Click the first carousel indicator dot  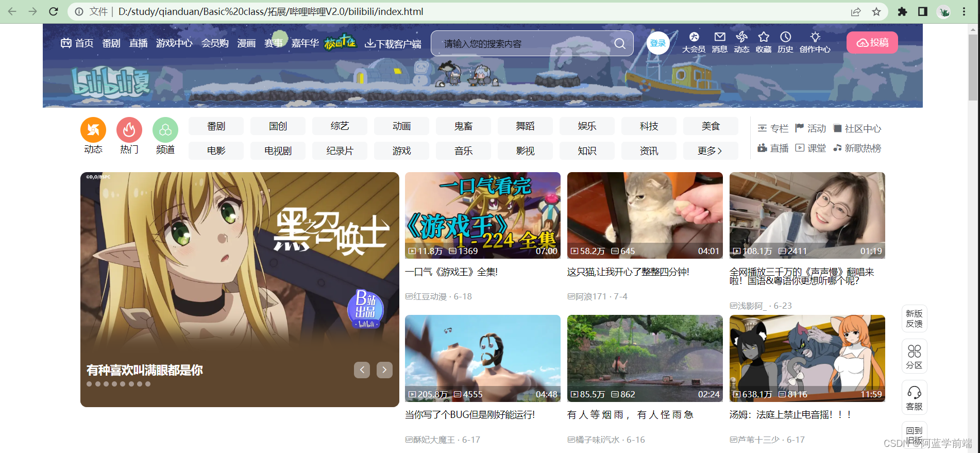pyautogui.click(x=89, y=384)
